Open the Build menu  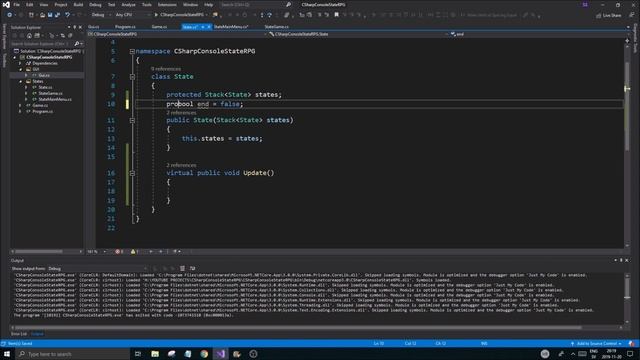78,4
